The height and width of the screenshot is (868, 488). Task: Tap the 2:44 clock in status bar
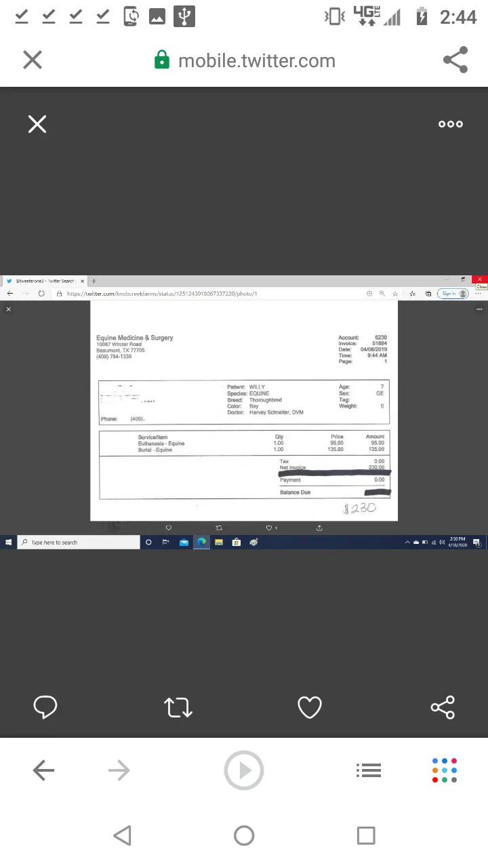458,17
